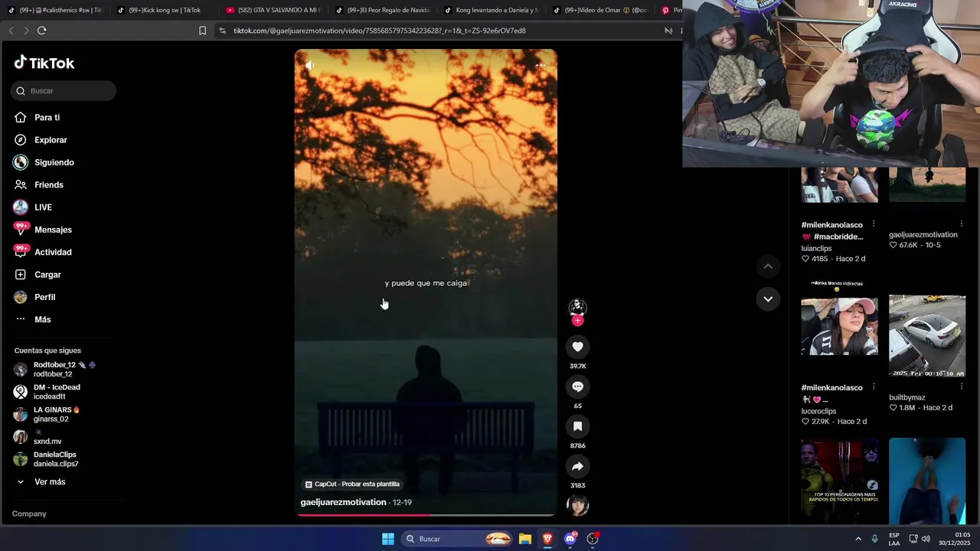The image size is (980, 551).
Task: Open site settings icon beside the URL
Action: click(x=222, y=31)
